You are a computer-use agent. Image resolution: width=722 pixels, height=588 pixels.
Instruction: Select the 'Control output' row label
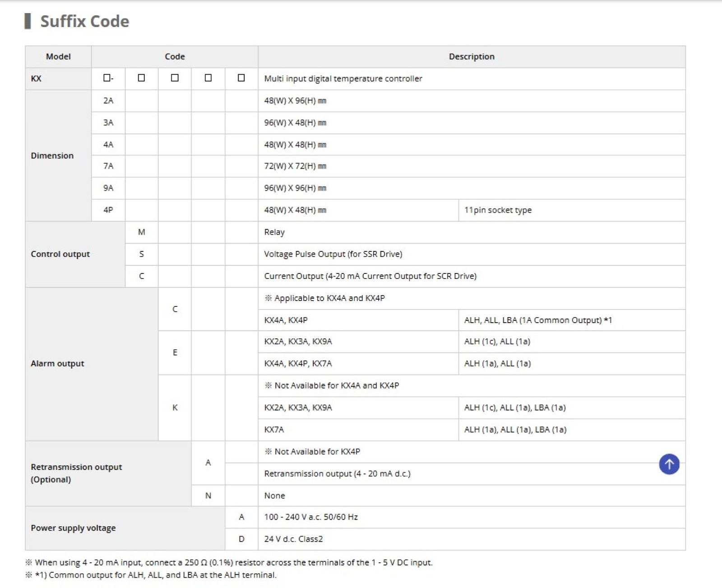click(x=75, y=254)
